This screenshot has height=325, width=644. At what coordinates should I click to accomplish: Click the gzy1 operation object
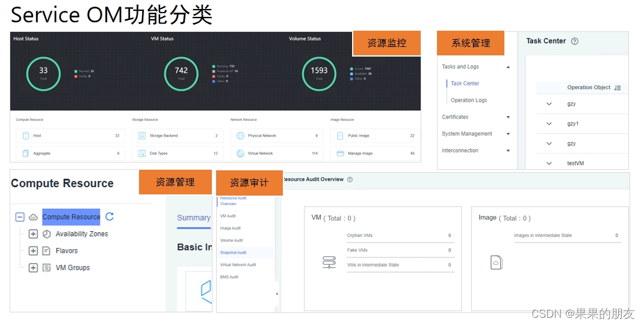(572, 123)
